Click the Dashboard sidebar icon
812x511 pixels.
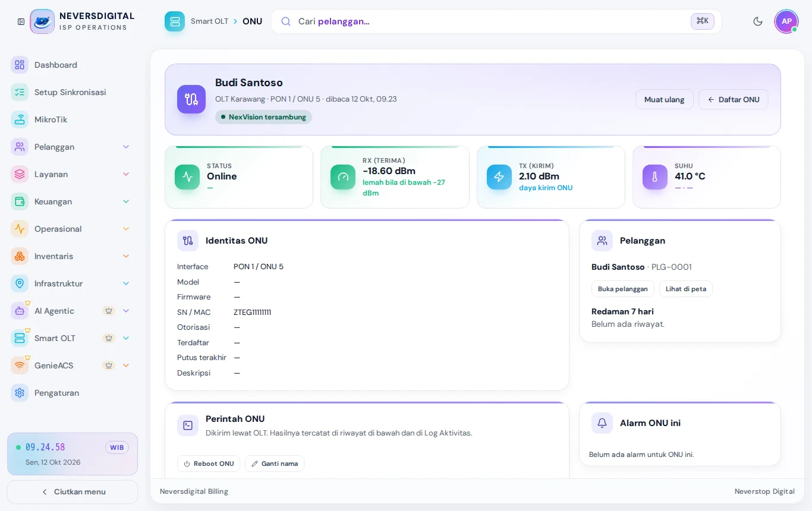click(20, 65)
